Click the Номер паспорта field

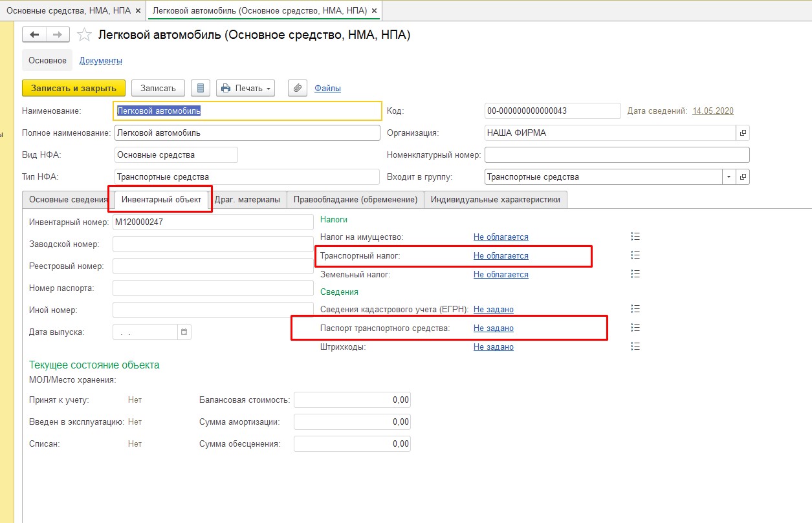pos(213,288)
